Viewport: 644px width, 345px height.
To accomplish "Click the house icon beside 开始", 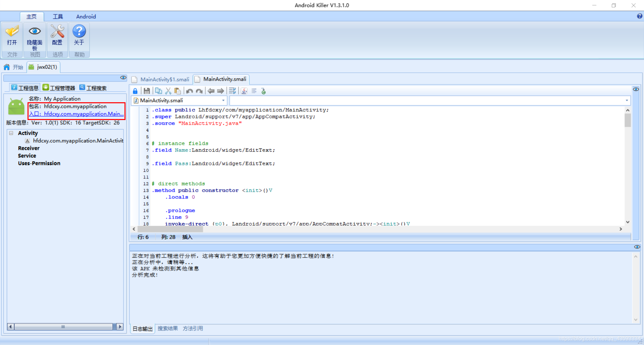I will [x=7, y=67].
